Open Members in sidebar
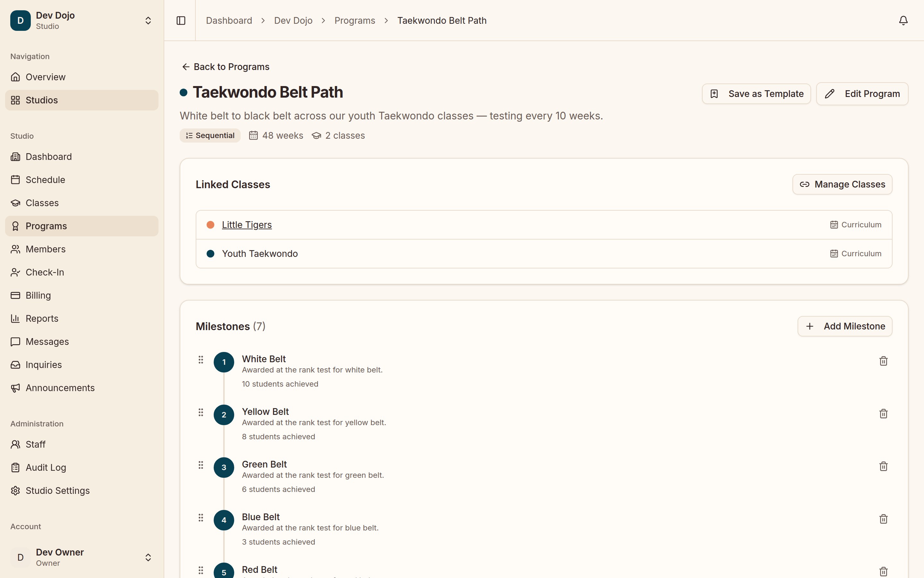 82,249
